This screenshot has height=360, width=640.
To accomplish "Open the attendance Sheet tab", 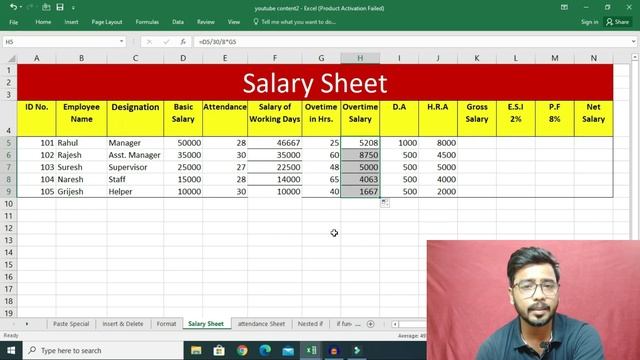I will tap(261, 324).
